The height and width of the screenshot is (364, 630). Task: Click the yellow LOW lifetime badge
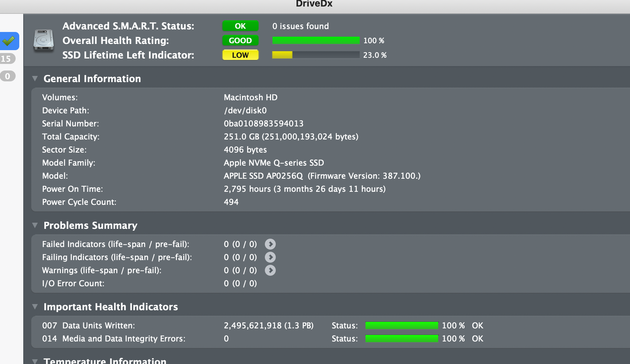pyautogui.click(x=240, y=55)
